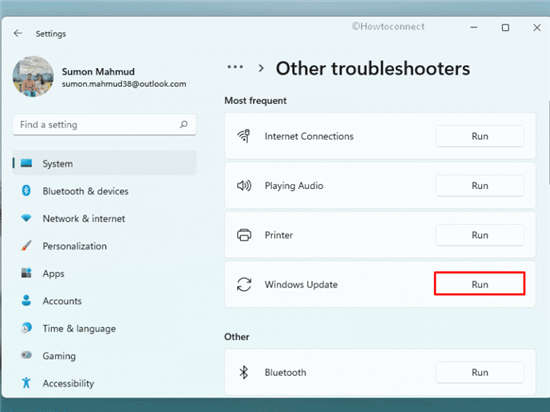
Task: Run the Printer troubleshooter
Action: [x=480, y=235]
